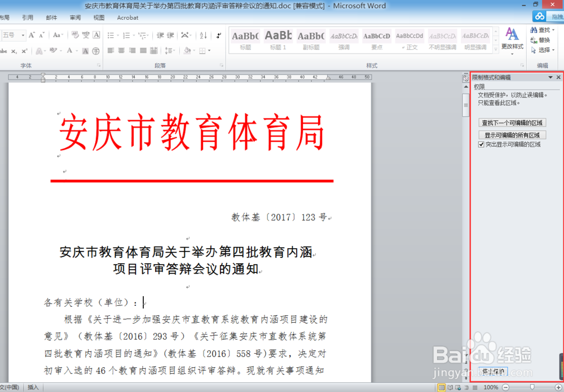This screenshot has height=392, width=564.
Task: Select Print Layout view in status bar
Action: 442,388
